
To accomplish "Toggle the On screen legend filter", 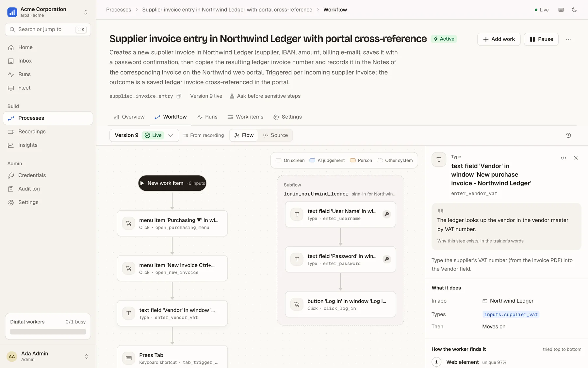I will click(290, 160).
